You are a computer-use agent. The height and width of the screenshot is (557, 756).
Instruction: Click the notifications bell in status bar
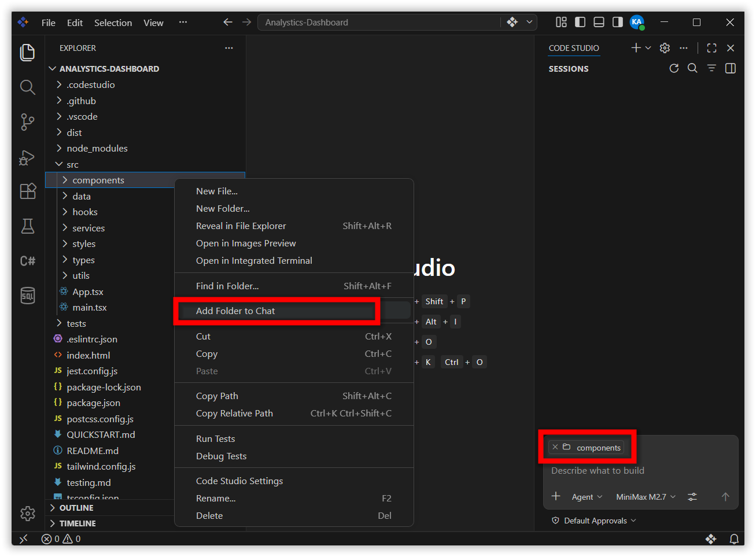[x=733, y=539]
